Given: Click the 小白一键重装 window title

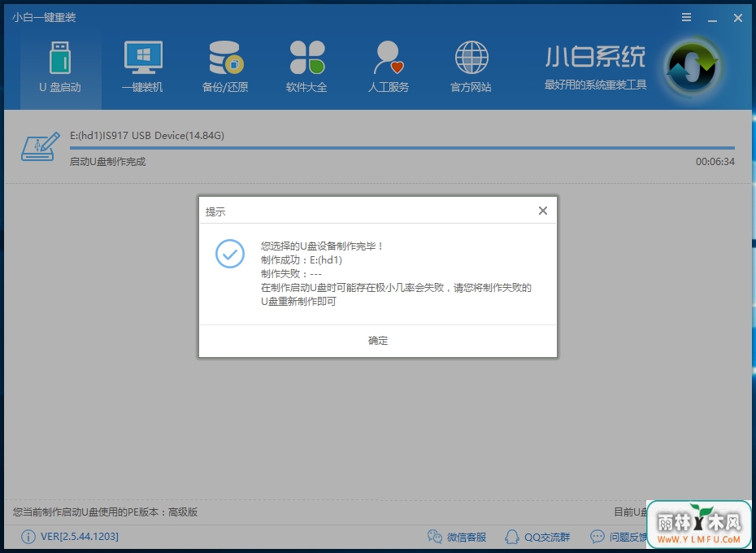Looking at the screenshot, I should tap(45, 17).
